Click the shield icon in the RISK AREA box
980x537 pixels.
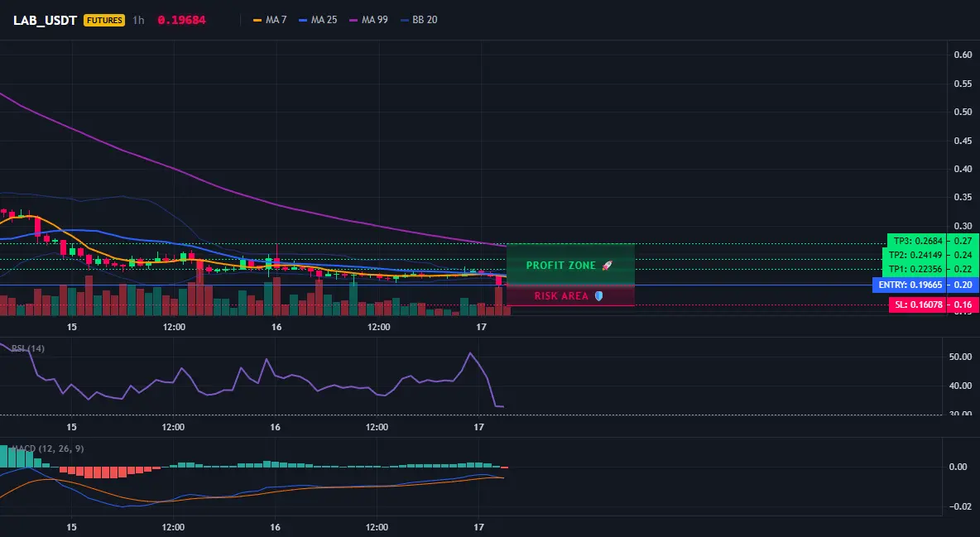tap(598, 295)
